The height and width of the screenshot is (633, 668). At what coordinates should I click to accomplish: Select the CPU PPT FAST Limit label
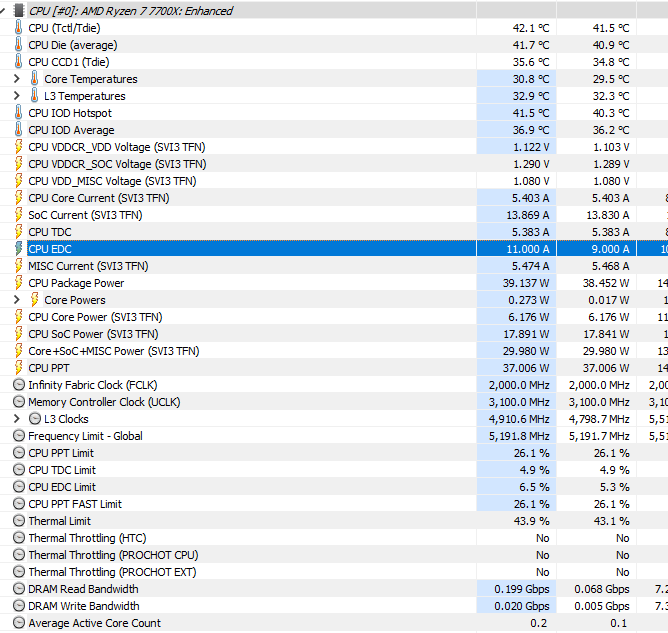(x=75, y=504)
